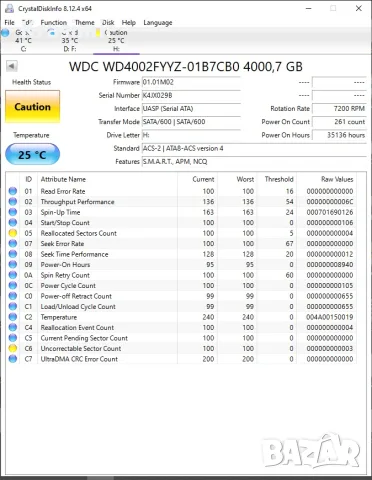Click the yellow Caution health status button

pos(33,107)
